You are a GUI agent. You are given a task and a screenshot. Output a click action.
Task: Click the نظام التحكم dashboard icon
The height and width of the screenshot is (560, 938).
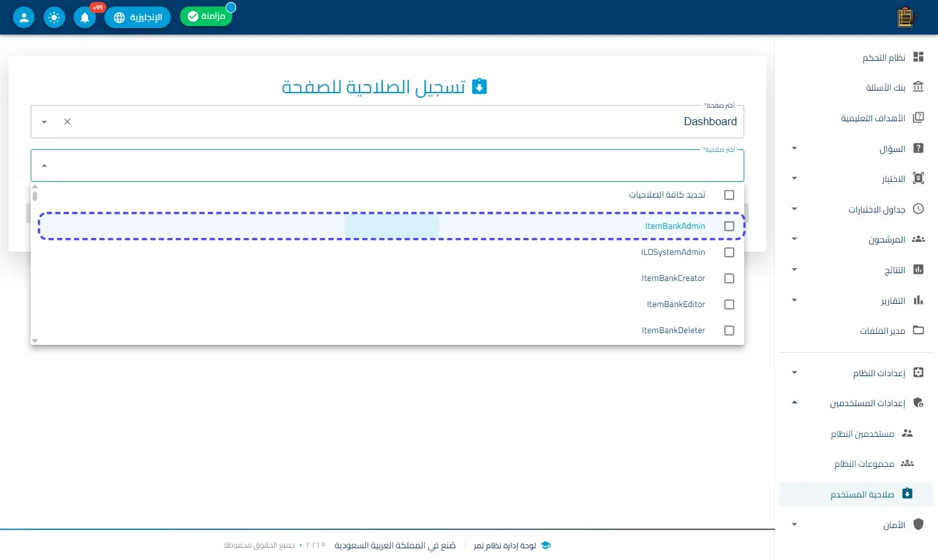point(918,57)
